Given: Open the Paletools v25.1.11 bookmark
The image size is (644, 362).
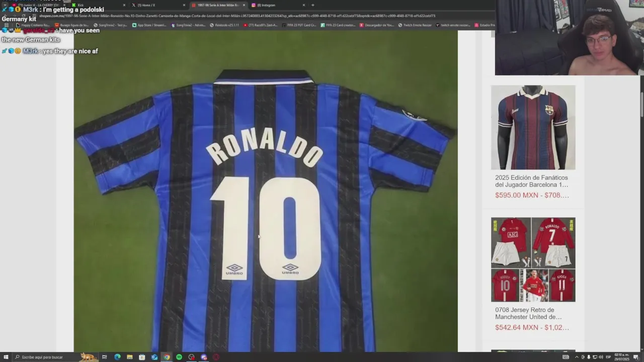Looking at the screenshot, I should pyautogui.click(x=224, y=25).
